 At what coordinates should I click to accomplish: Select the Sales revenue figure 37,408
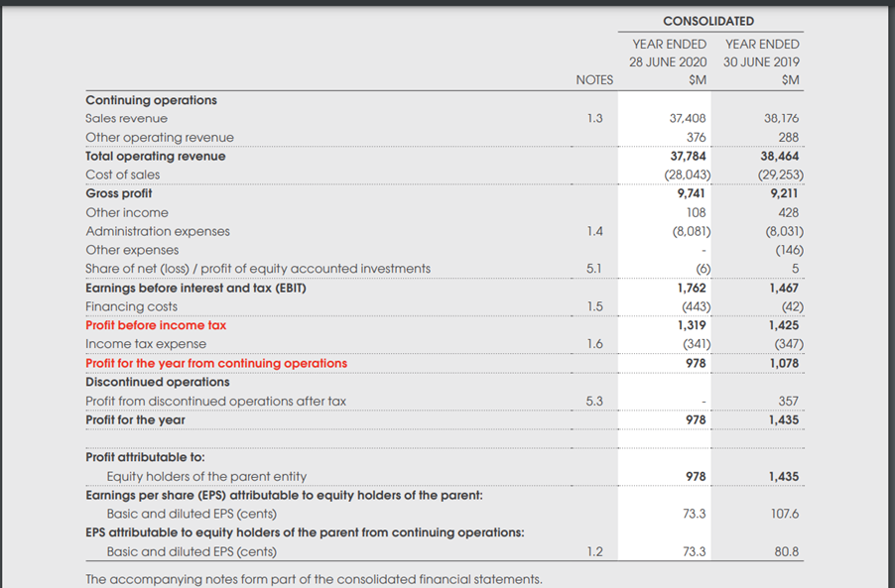688,118
